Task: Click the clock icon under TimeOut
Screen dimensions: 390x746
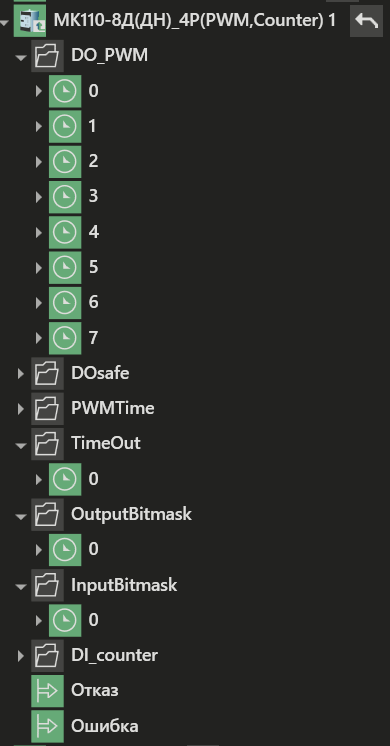Action: 65,479
